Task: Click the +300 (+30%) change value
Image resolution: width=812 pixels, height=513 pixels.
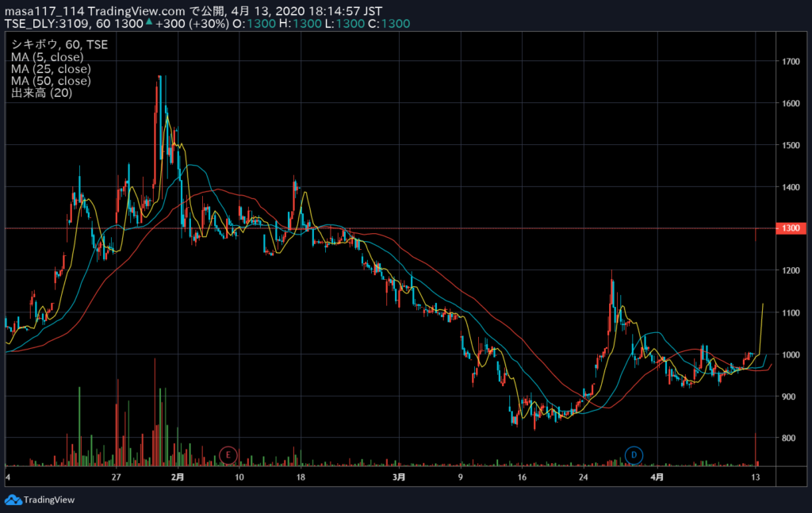Action: coord(192,24)
